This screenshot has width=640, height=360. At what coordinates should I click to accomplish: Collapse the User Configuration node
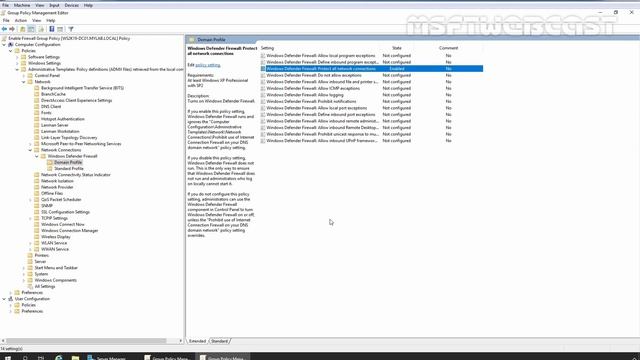(x=4, y=299)
